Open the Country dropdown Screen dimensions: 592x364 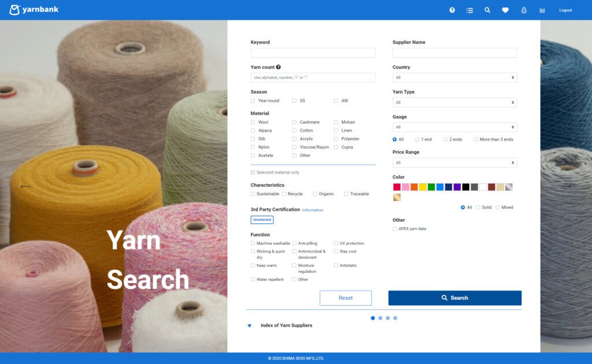pos(454,77)
